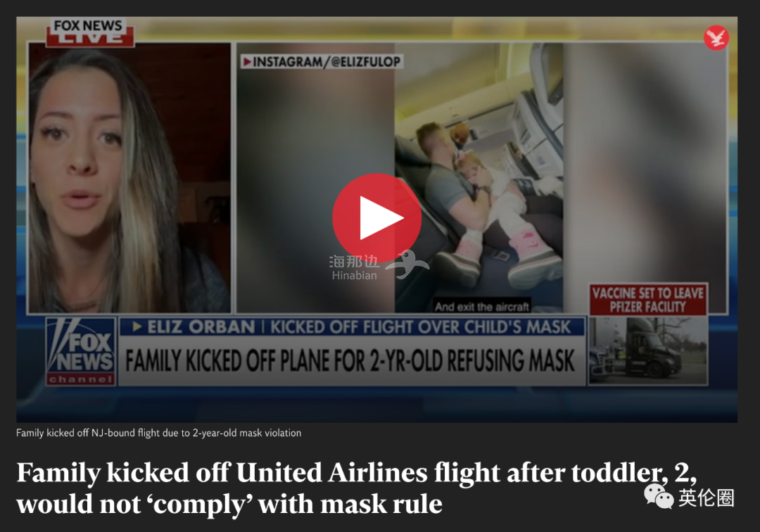Click the blurred right video panel
The width and height of the screenshot is (760, 532).
[645, 165]
